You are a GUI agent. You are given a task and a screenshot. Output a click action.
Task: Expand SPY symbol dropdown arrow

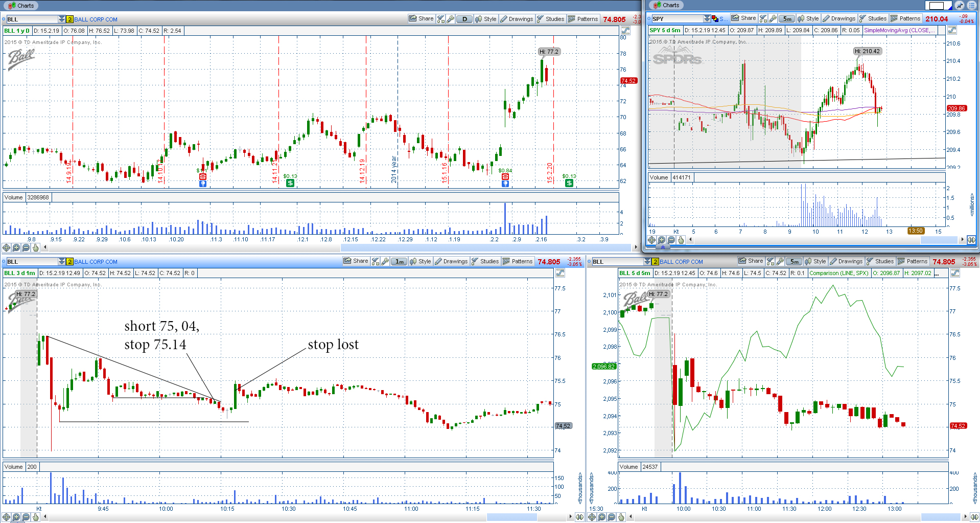pos(707,18)
